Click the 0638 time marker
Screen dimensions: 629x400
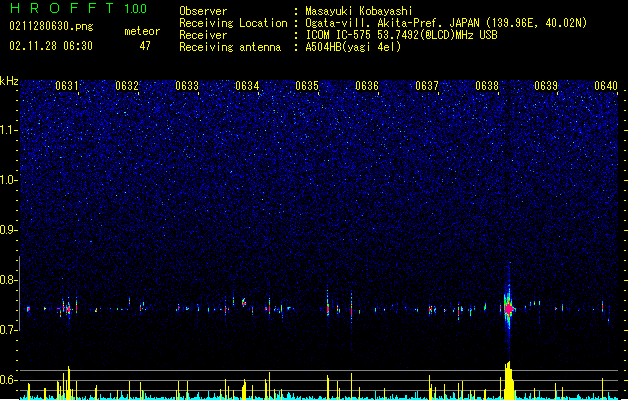pos(487,86)
